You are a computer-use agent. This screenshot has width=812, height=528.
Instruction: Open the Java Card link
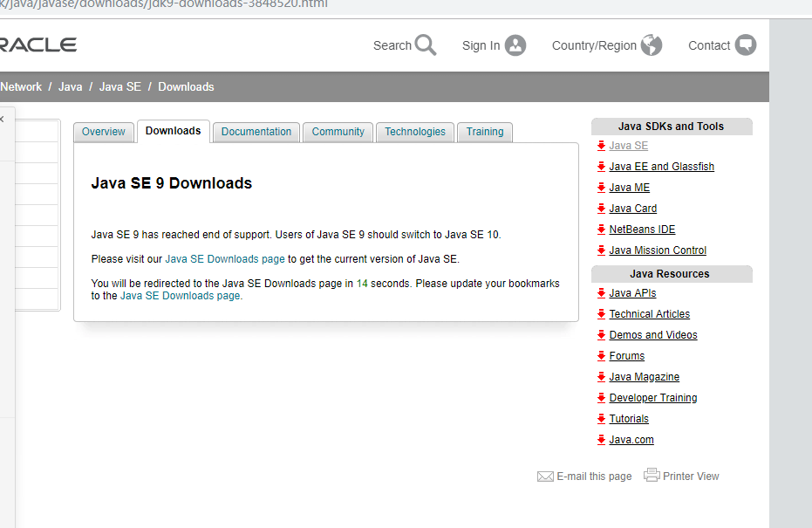coord(633,209)
